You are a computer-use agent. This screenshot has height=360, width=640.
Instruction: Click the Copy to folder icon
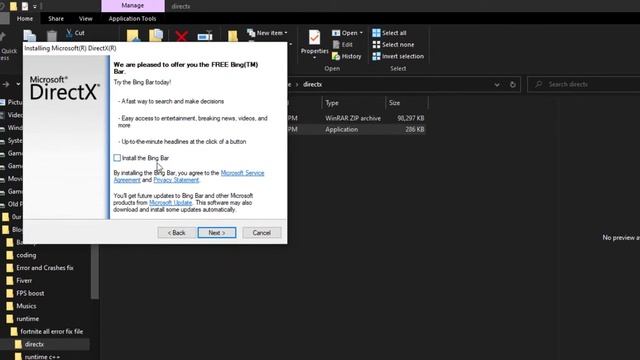pyautogui.click(x=156, y=36)
